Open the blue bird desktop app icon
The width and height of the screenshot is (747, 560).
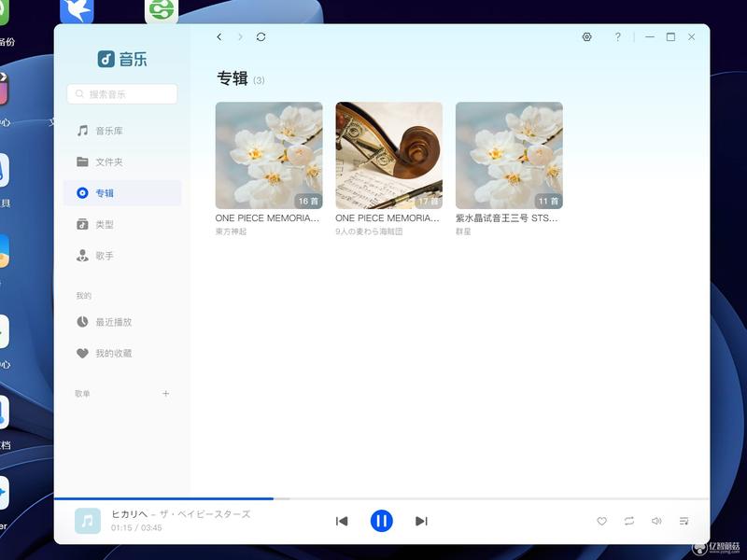click(77, 10)
